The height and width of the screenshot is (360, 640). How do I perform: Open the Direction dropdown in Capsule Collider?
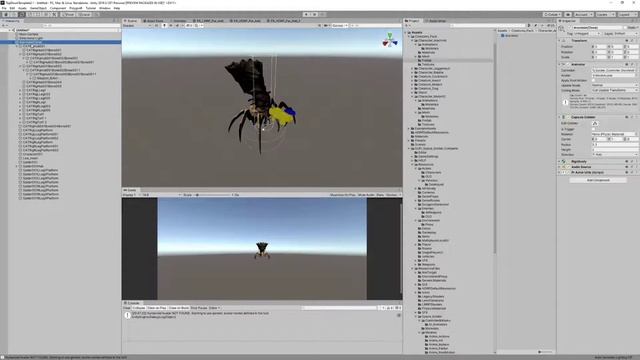point(614,155)
